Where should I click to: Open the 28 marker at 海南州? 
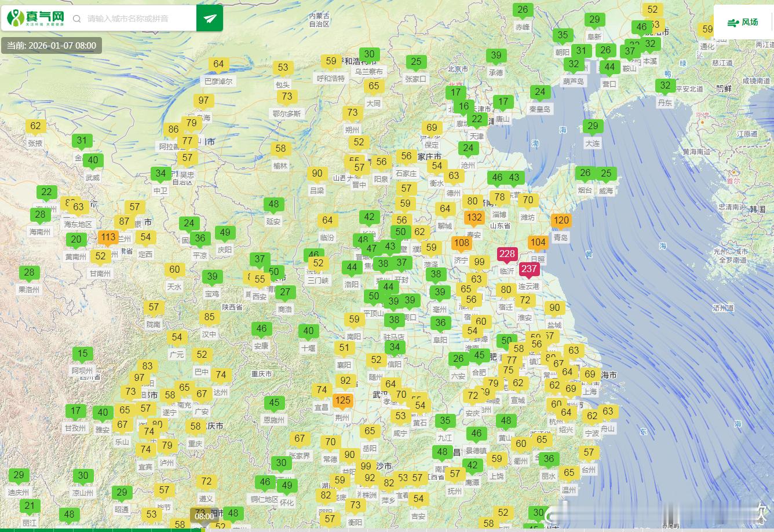pyautogui.click(x=39, y=215)
